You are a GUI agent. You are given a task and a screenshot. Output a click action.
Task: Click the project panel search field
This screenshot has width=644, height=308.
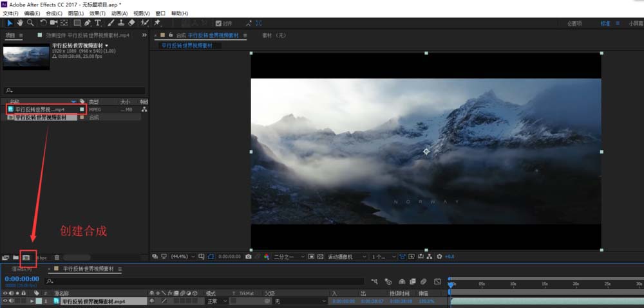click(x=75, y=90)
